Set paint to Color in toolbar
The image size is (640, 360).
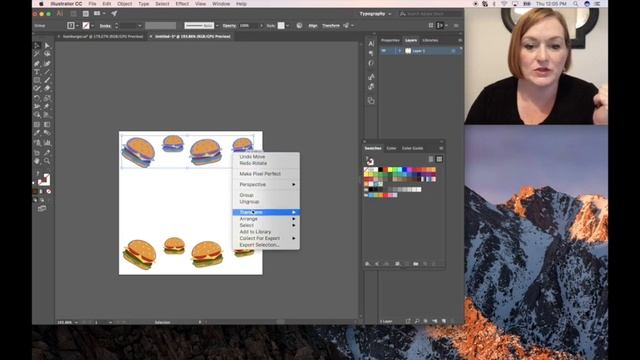click(35, 191)
